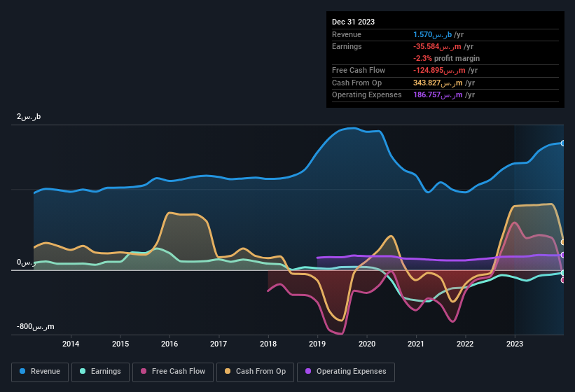Screen dimensions: 575x392
Task: Click the orange Cash From Op end-point marker
Action: click(x=563, y=242)
